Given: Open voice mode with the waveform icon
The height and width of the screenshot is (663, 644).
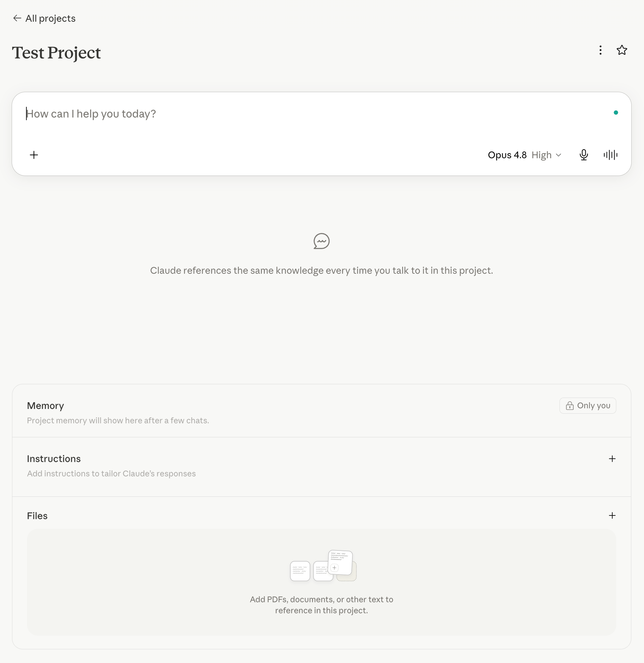Looking at the screenshot, I should point(611,155).
